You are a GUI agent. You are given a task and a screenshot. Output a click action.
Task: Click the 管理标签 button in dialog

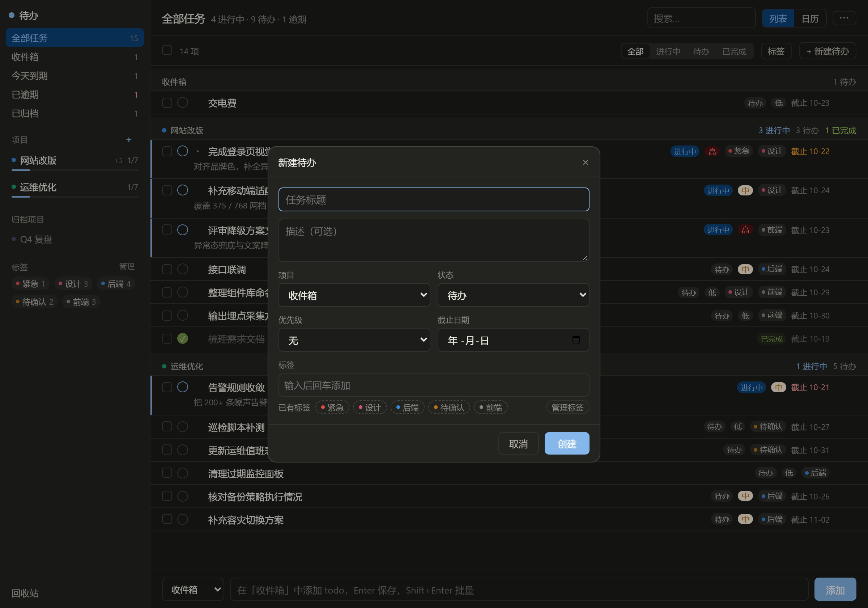567,408
